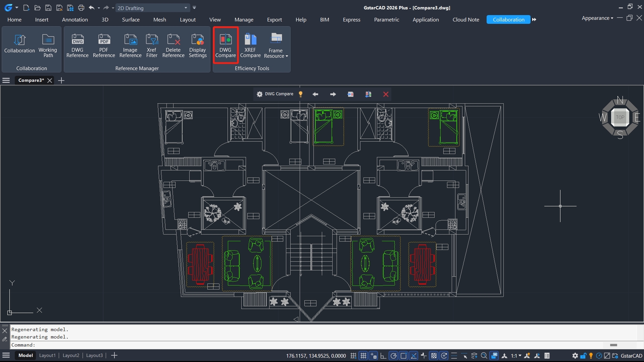Open reference Display Settings
The image size is (644, 362).
tap(197, 45)
